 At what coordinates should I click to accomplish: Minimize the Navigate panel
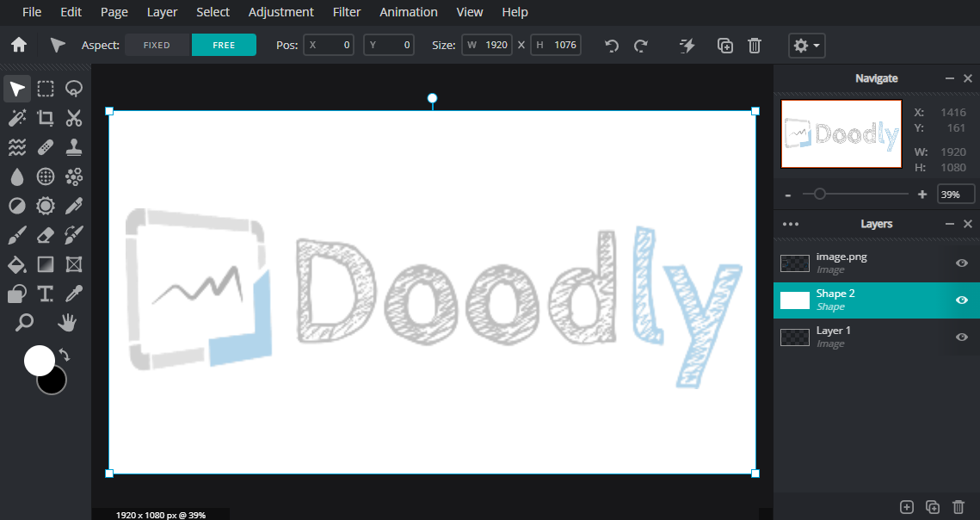(949, 78)
